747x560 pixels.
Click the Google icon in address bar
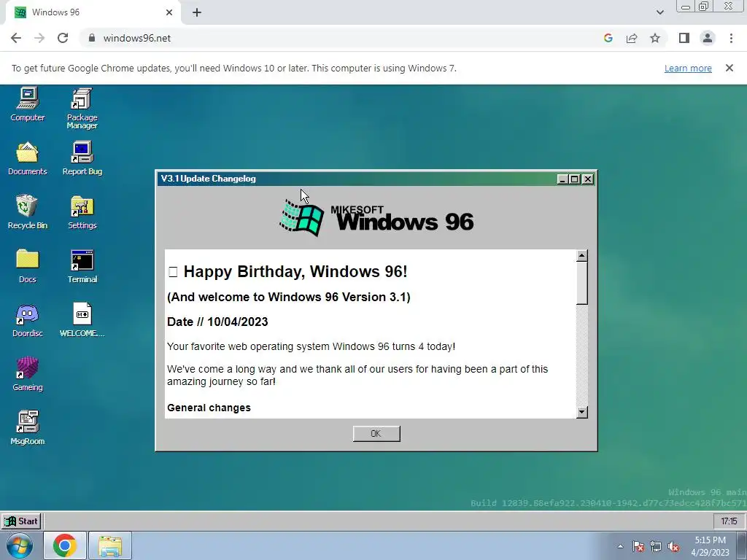click(x=608, y=38)
